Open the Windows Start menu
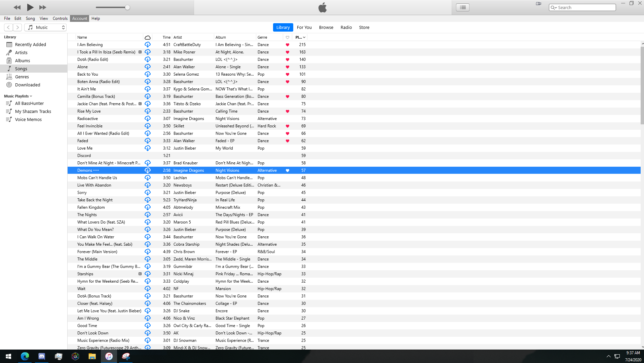Screen dimensions: 644x363 click(x=8, y=356)
